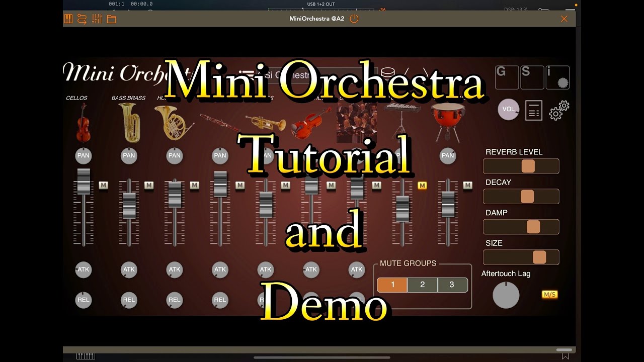Screen dimensions: 644x362
Task: Click the G square button
Action: tap(507, 77)
